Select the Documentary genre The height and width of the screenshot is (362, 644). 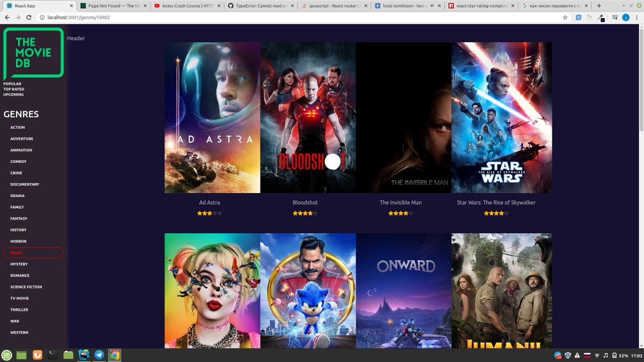[25, 185]
